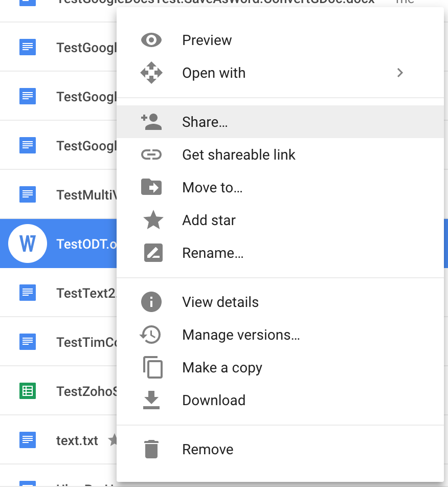Click the Get shareable link chain icon
448x487 pixels.
coord(151,154)
